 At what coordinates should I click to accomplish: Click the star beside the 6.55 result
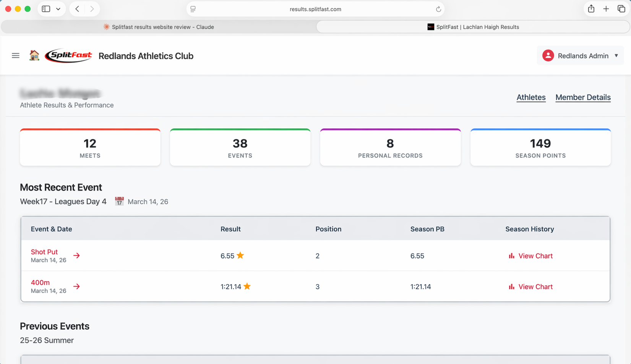click(x=241, y=255)
